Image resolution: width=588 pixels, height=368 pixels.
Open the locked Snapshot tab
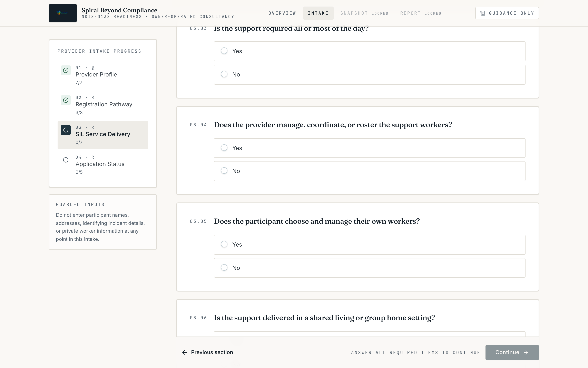pos(364,13)
